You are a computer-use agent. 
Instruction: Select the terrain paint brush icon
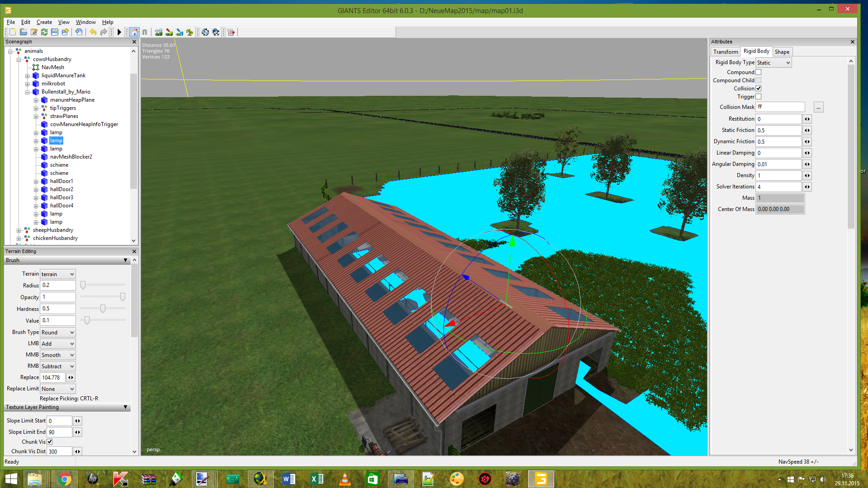169,32
